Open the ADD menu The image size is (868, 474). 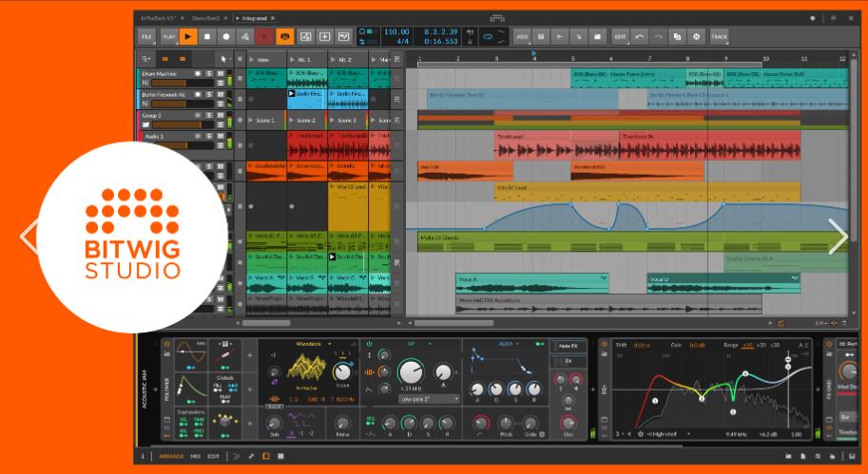[x=521, y=36]
